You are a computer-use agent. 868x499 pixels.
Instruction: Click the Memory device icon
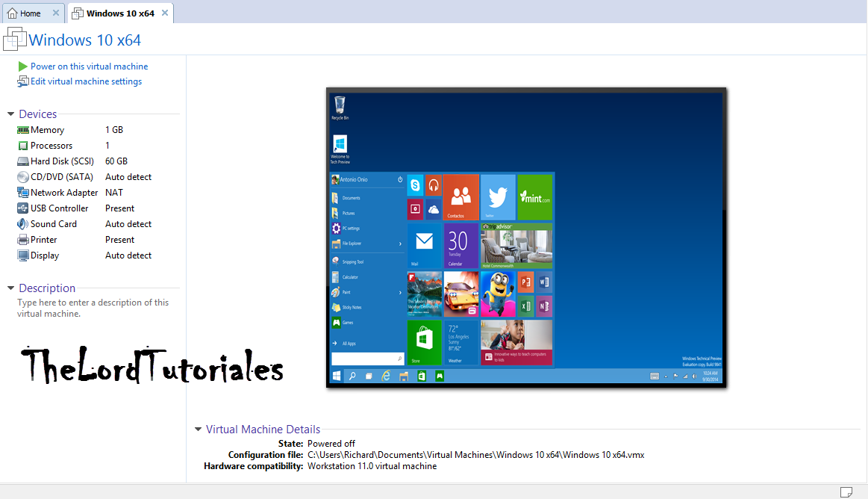tap(22, 130)
